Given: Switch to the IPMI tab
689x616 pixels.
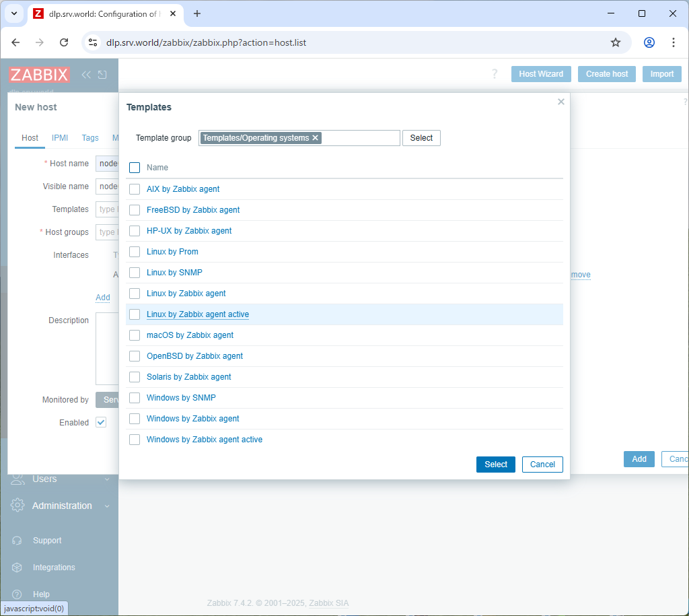Looking at the screenshot, I should (60, 138).
